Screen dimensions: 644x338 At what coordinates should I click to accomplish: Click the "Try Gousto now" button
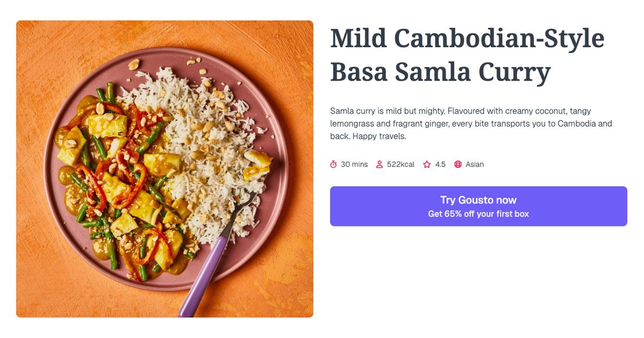[x=478, y=200]
